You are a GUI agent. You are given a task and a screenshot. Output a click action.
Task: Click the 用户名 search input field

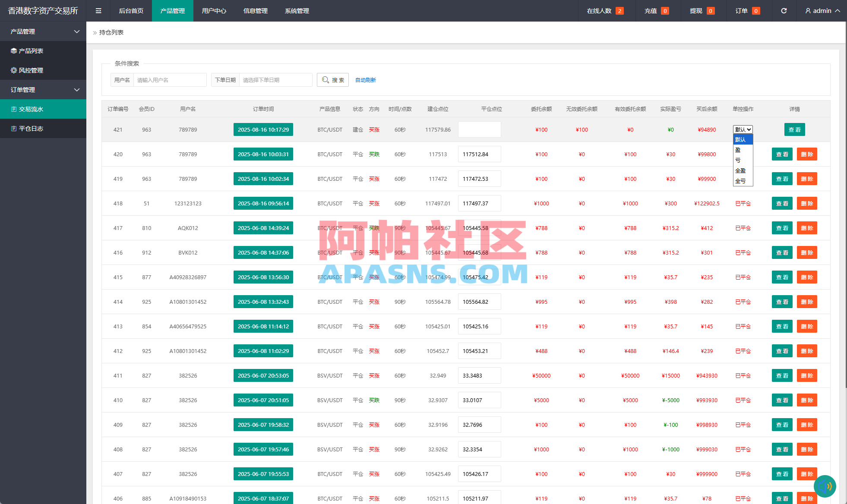[x=170, y=79]
